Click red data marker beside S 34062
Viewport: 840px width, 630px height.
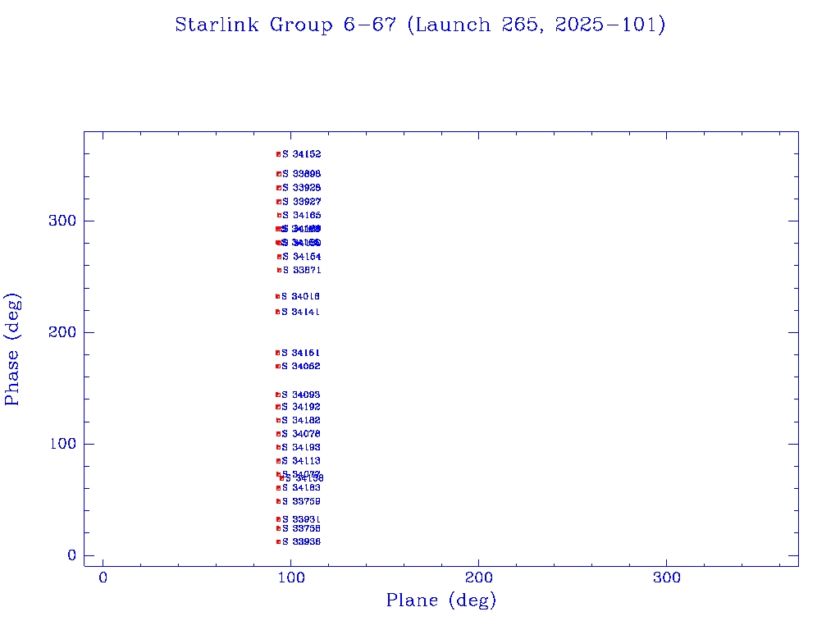(278, 367)
